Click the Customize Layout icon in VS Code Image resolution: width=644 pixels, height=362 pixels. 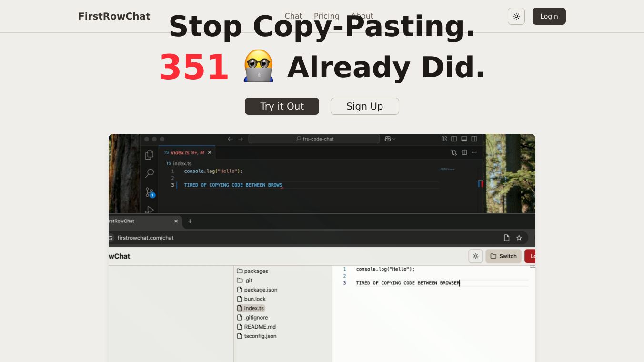pos(444,139)
